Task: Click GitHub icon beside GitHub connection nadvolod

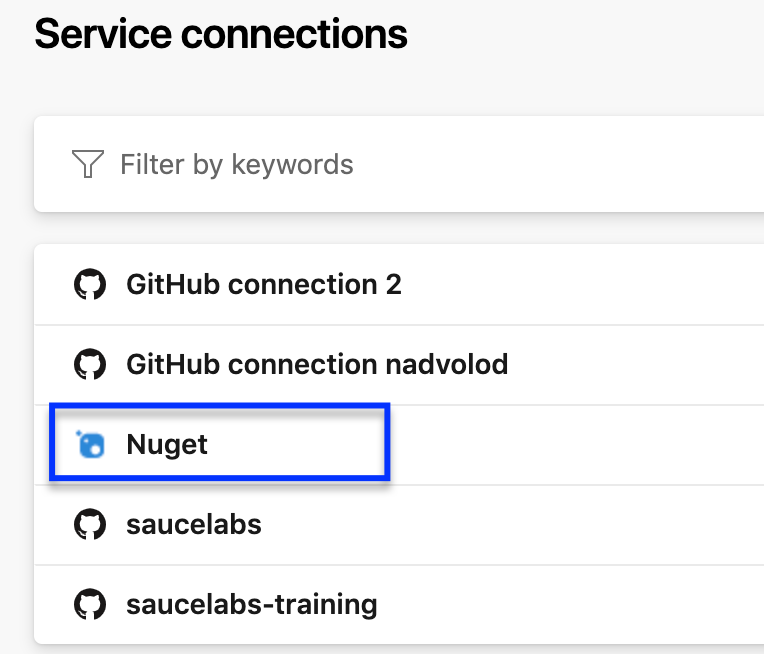Action: point(90,364)
